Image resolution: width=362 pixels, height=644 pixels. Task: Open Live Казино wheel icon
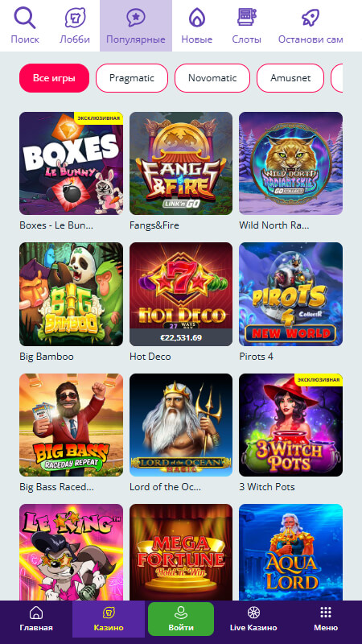coord(253,613)
